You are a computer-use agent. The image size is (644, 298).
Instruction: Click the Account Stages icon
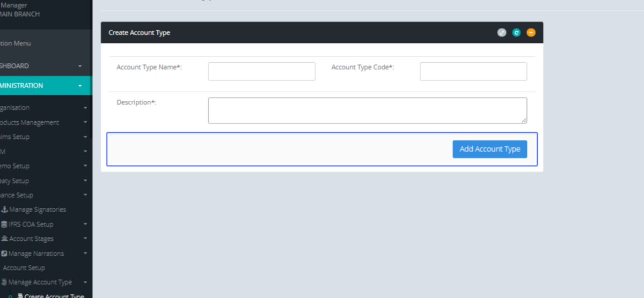point(5,239)
